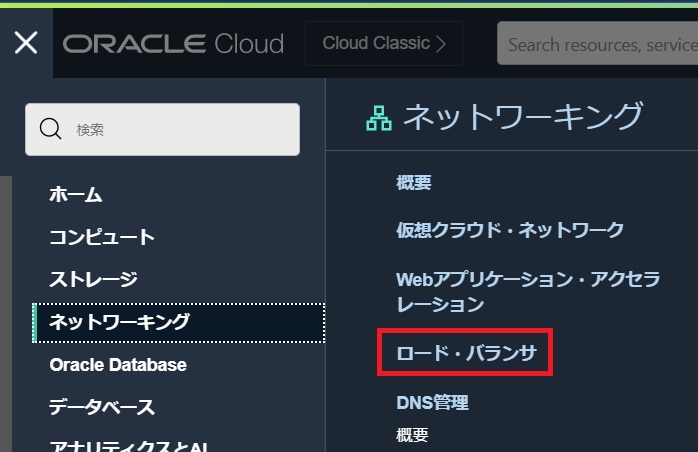Click the magnifier icon in menu search

point(50,129)
